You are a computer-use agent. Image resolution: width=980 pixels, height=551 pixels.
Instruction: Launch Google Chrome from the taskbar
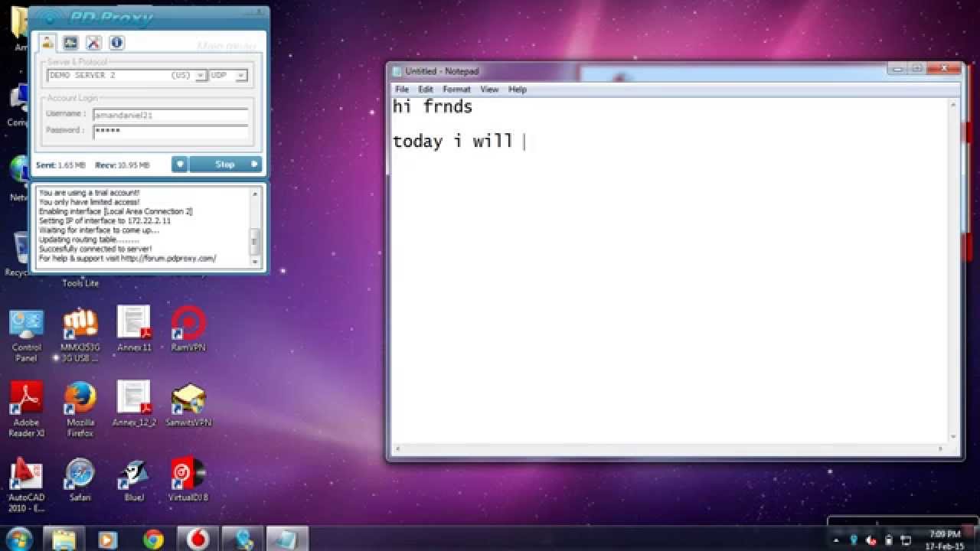(x=153, y=539)
